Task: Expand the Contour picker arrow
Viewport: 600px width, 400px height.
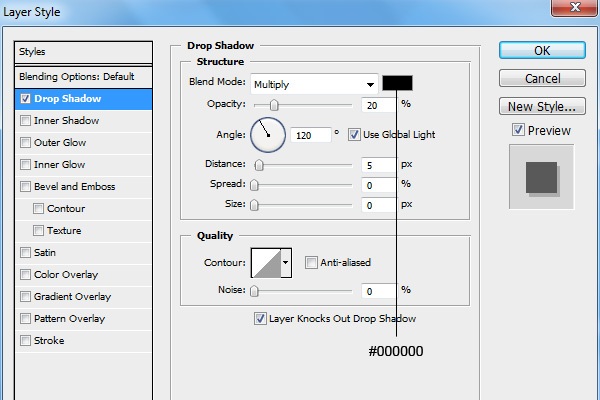Action: (x=286, y=263)
